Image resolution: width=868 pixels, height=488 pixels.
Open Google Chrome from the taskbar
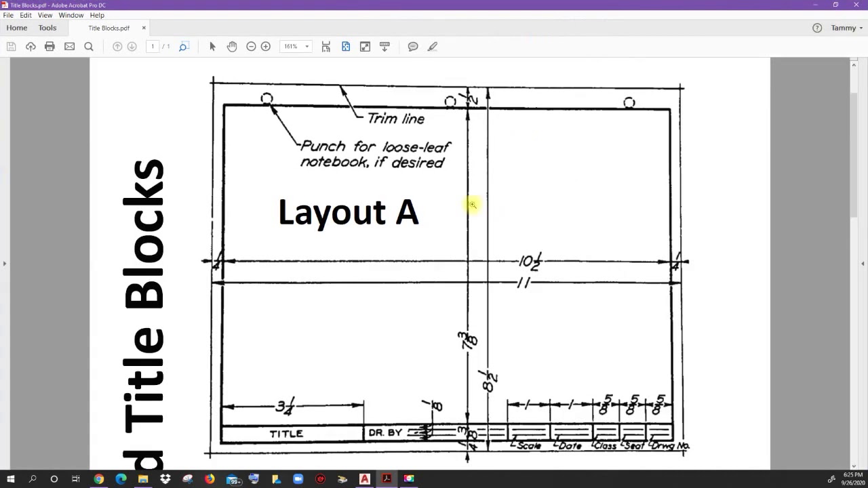tap(99, 479)
